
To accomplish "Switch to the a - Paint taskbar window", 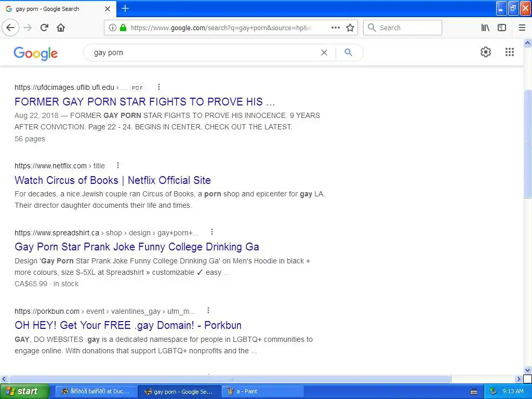I will [x=263, y=391].
